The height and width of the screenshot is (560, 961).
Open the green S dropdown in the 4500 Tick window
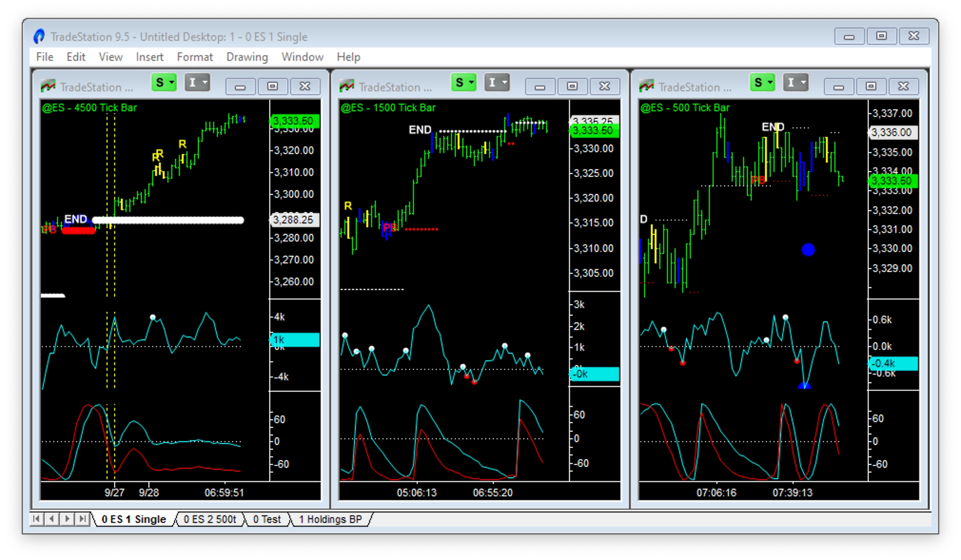(164, 83)
